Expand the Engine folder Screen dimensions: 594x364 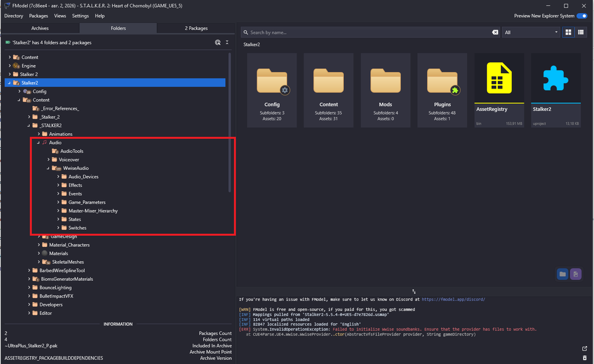click(10, 65)
